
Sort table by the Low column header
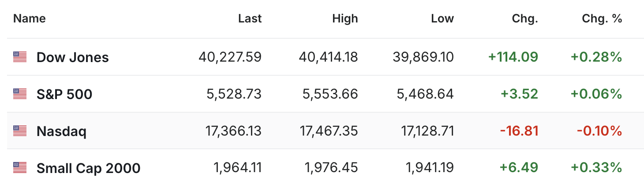tap(442, 18)
